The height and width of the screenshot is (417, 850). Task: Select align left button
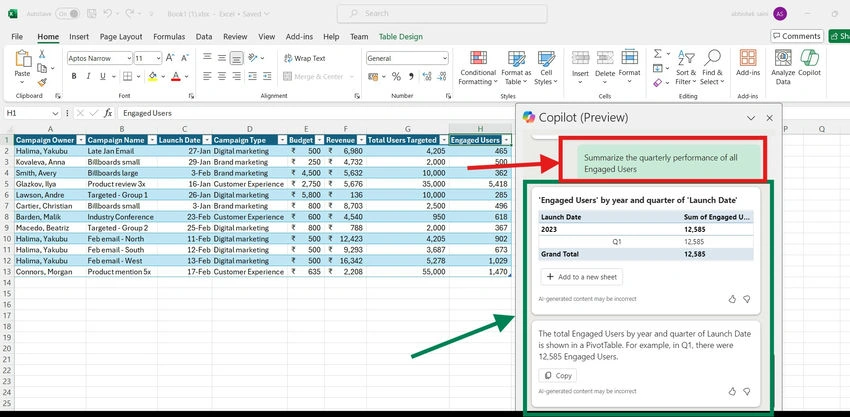[207, 76]
